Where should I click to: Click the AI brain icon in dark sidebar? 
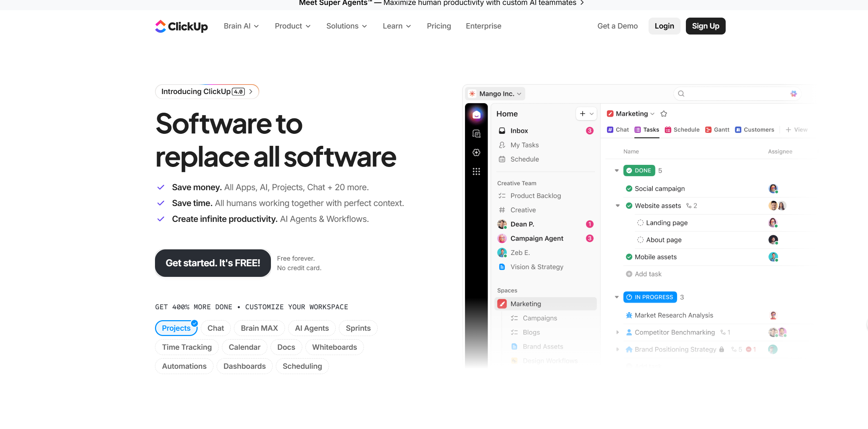[x=476, y=153]
